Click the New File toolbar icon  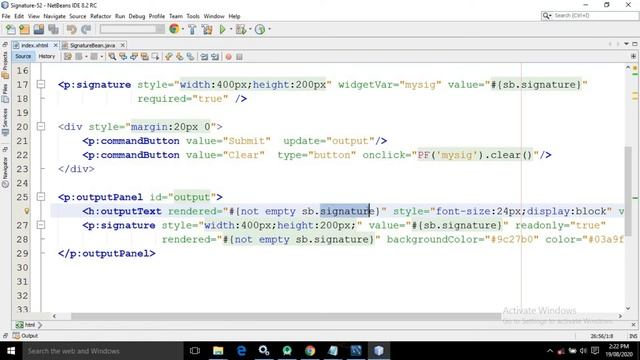(x=11, y=29)
